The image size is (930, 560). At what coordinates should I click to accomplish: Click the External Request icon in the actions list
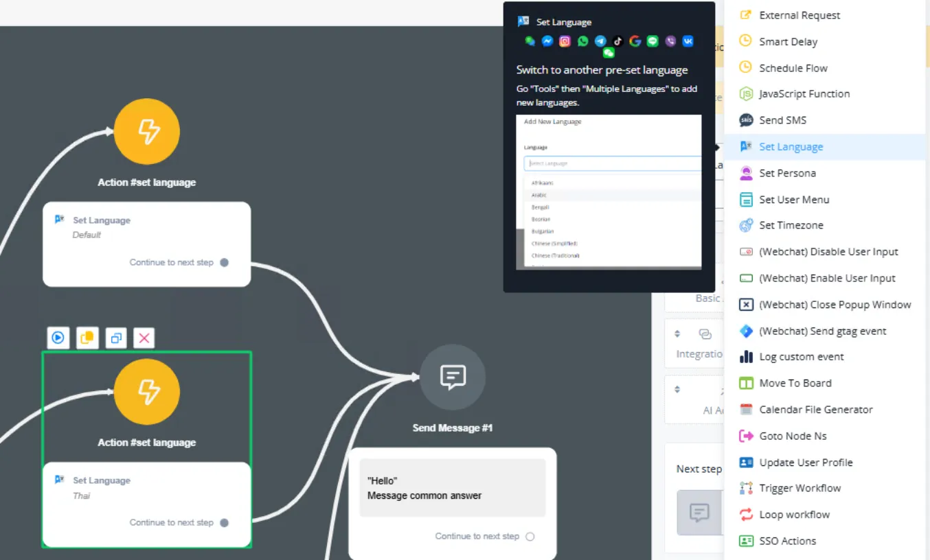[x=746, y=15]
